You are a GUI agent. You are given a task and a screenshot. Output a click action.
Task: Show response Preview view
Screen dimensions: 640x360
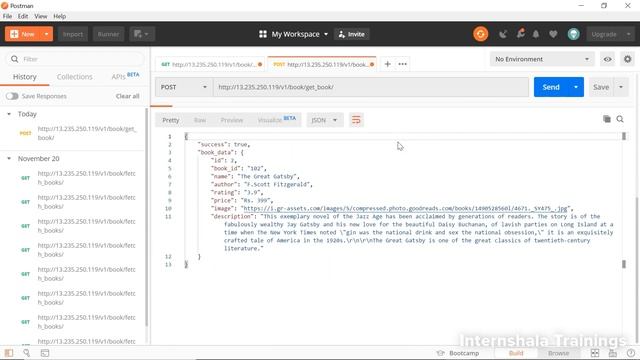(232, 120)
